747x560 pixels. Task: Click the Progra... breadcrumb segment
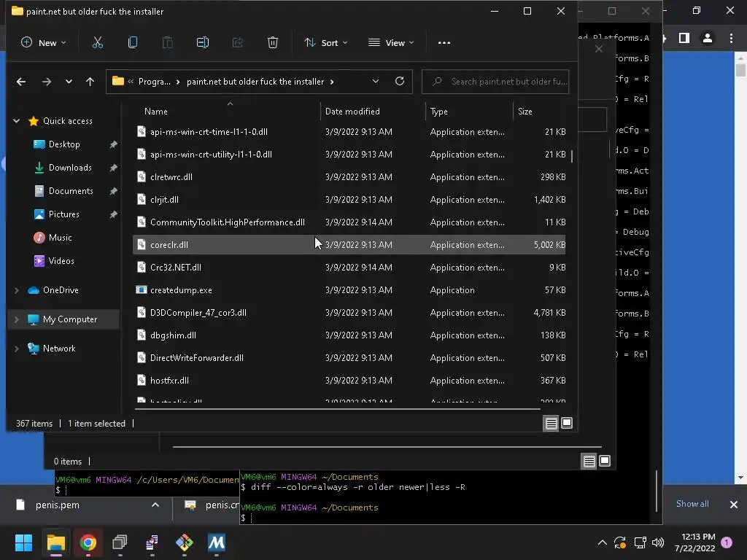click(155, 82)
